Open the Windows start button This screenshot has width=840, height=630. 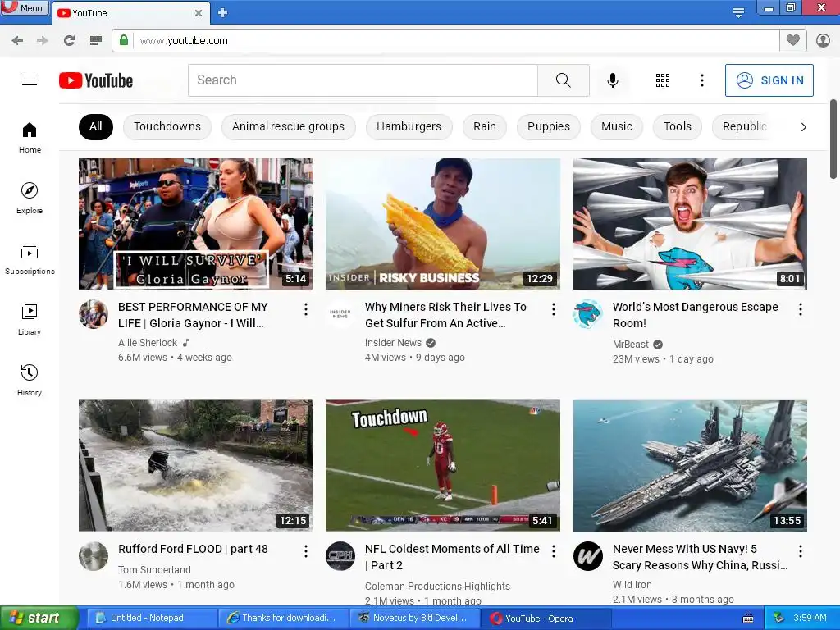point(39,619)
